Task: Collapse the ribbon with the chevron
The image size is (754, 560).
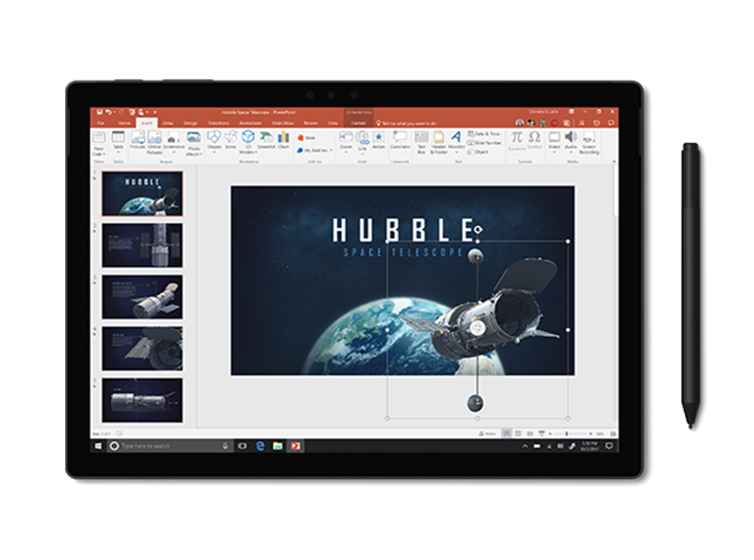Action: pyautogui.click(x=614, y=162)
